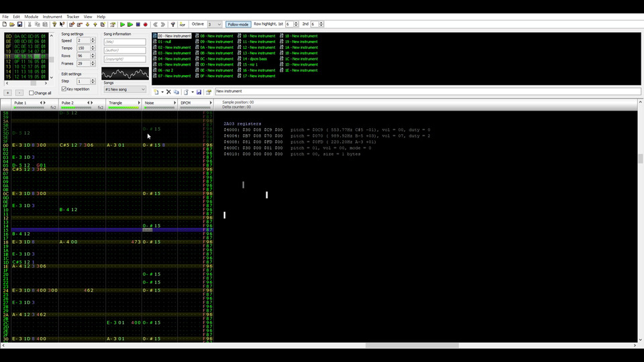The image size is (644, 362).
Task: Click the Play song button
Action: click(122, 24)
